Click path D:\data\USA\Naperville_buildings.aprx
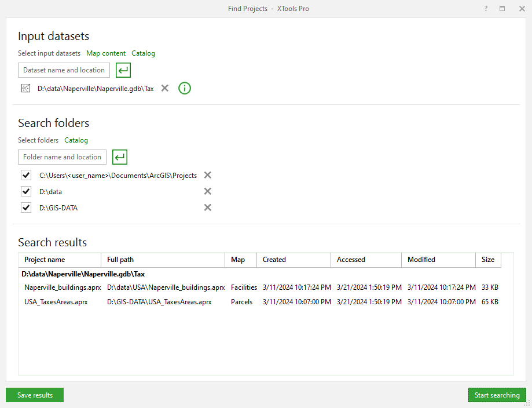The image size is (532, 408). click(x=166, y=287)
